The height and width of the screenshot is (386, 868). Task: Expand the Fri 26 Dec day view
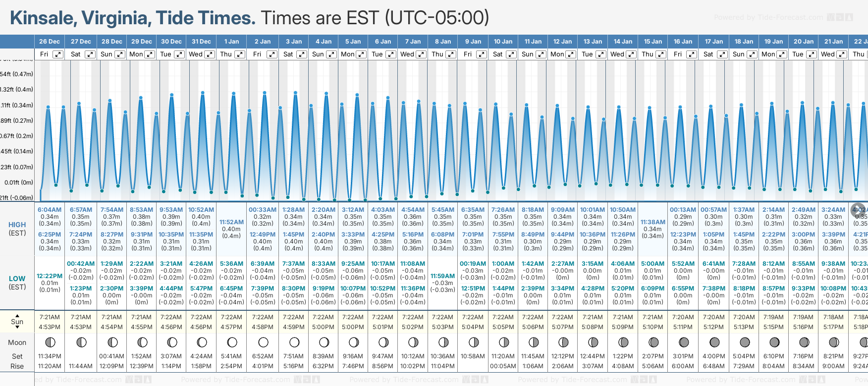point(58,54)
